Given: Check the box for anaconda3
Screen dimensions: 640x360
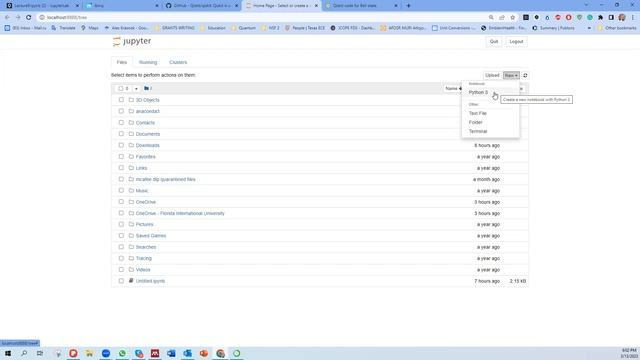Looking at the screenshot, I should [x=121, y=111].
